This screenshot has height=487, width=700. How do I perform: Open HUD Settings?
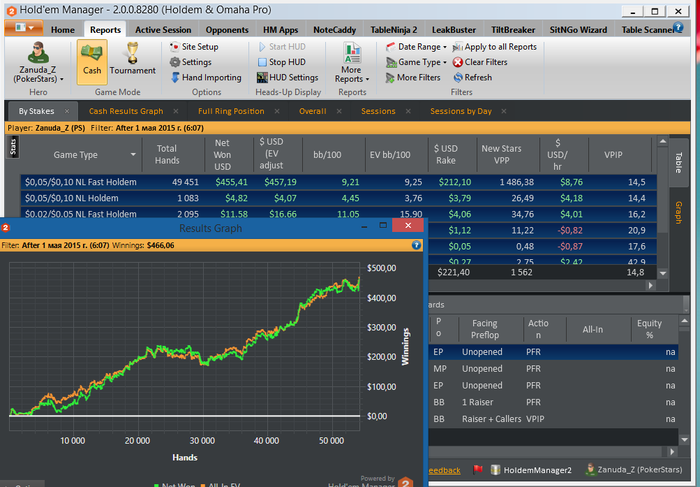pyautogui.click(x=288, y=77)
